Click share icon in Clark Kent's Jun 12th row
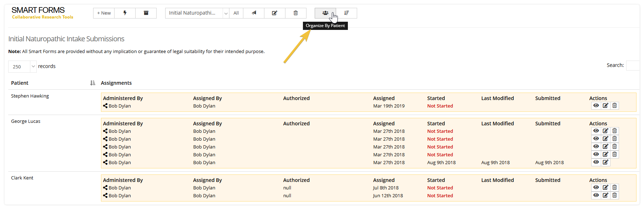This screenshot has height=209, width=644. point(105,195)
